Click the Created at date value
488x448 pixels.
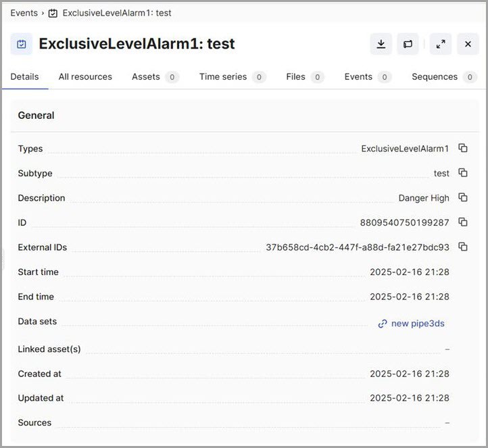point(410,374)
